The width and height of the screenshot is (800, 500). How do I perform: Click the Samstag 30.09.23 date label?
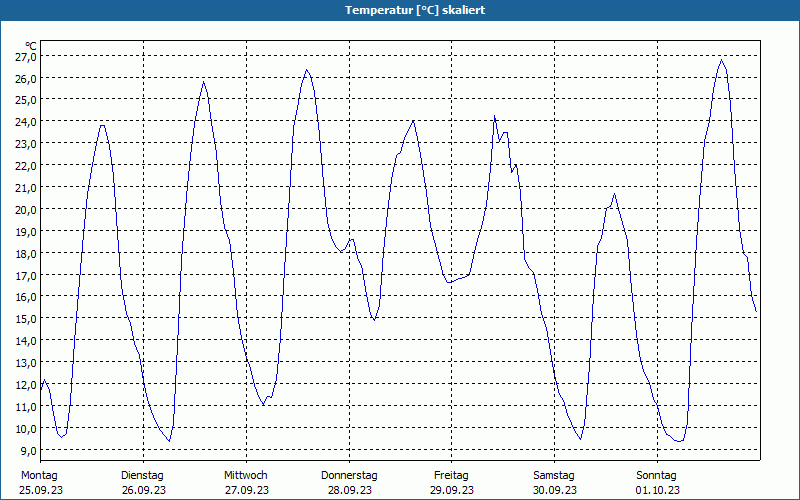[555, 482]
